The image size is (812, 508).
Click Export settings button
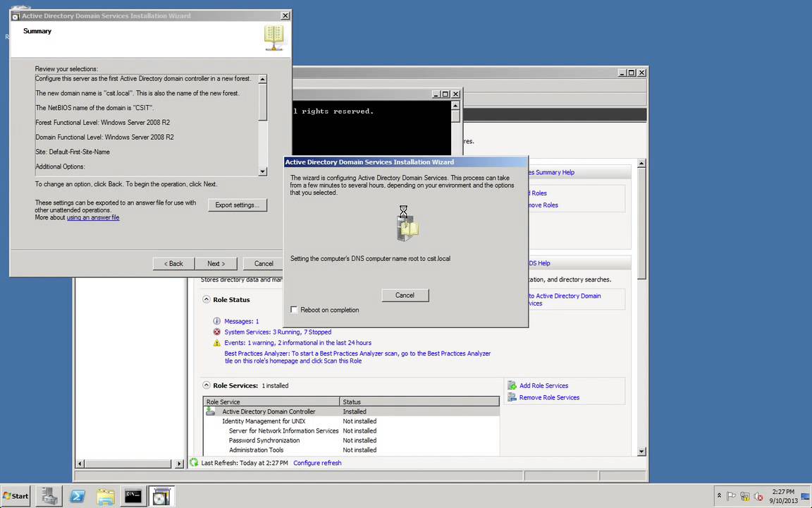pos(237,205)
